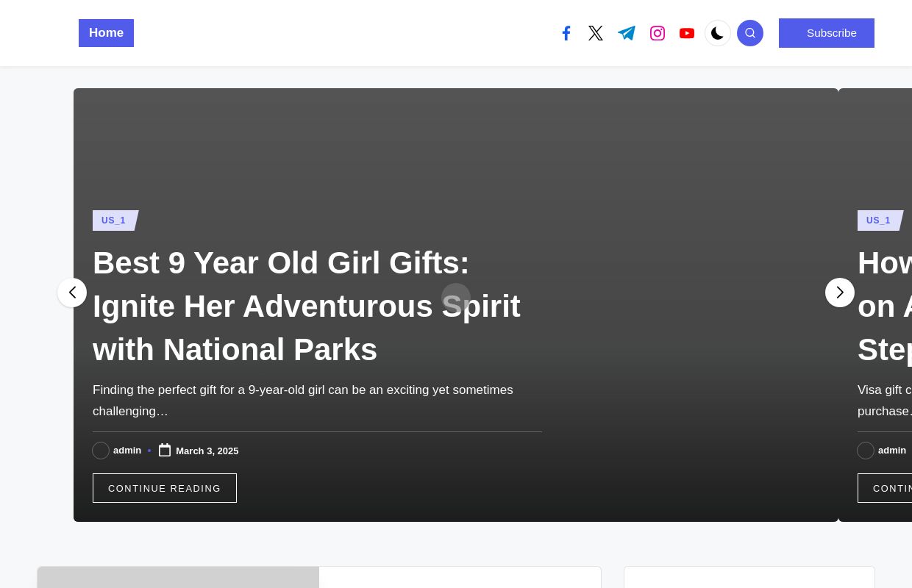The height and width of the screenshot is (588, 912).
Task: Open the X (Twitter) social link
Action: click(x=596, y=33)
